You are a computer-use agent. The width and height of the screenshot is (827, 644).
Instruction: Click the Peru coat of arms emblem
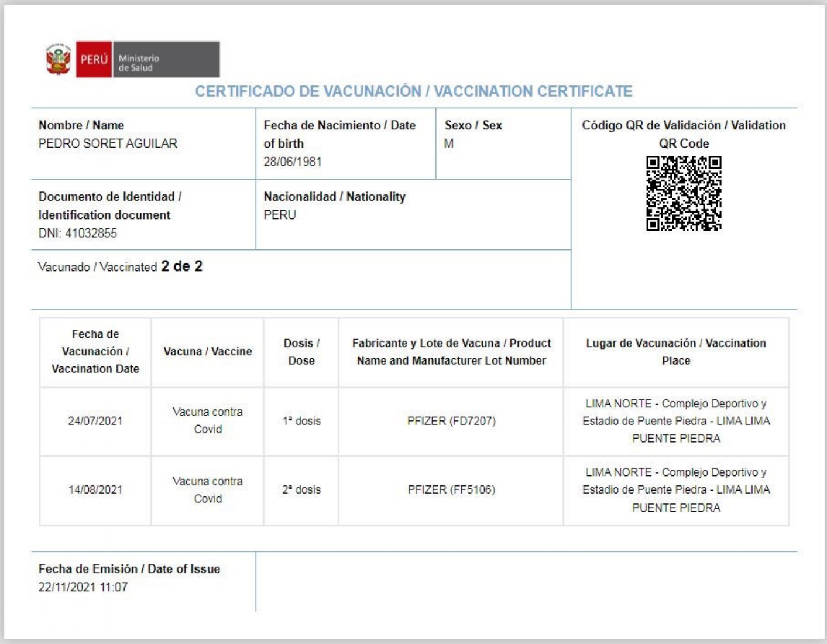tap(58, 59)
